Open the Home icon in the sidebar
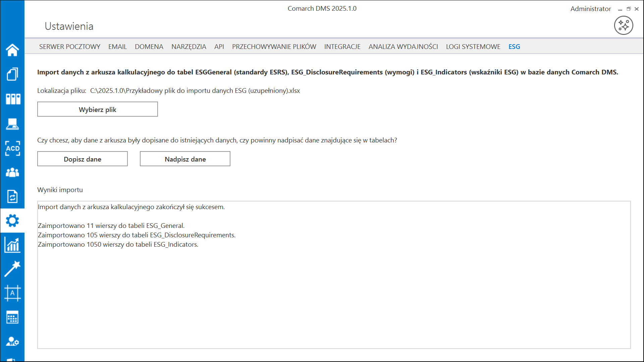This screenshot has height=362, width=644. coord(12,50)
